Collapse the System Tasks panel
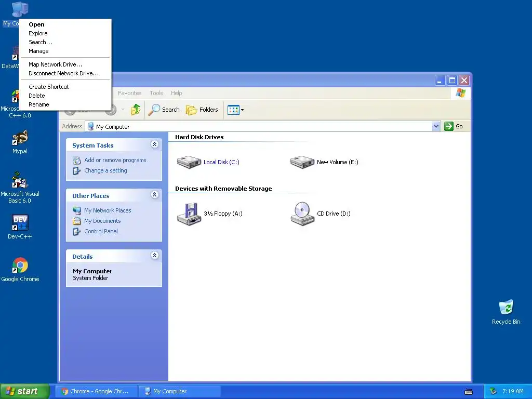This screenshot has width=532, height=399. click(154, 144)
